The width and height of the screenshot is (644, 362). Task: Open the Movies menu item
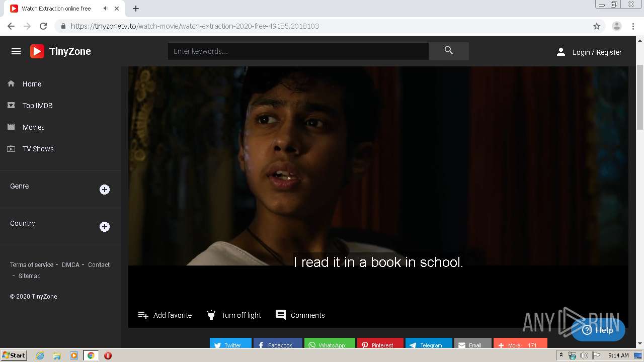(34, 127)
